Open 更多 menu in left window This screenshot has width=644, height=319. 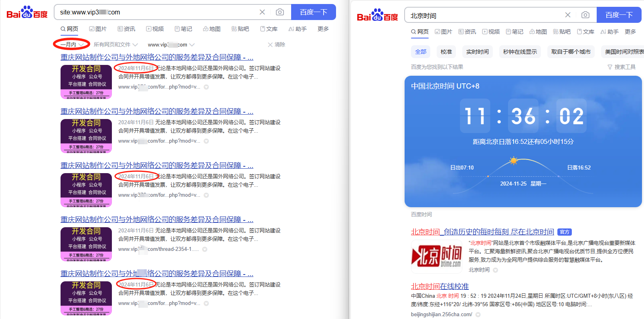click(323, 29)
